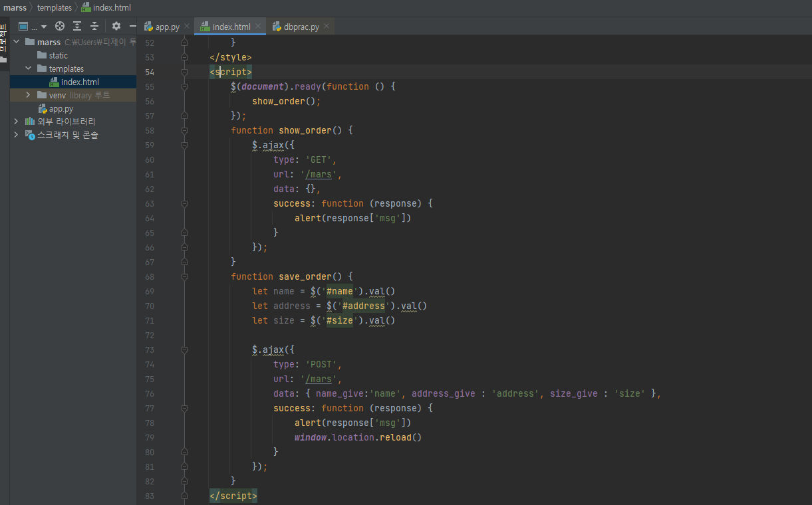
Task: Click the expand all icon in project toolbar
Action: click(x=77, y=26)
